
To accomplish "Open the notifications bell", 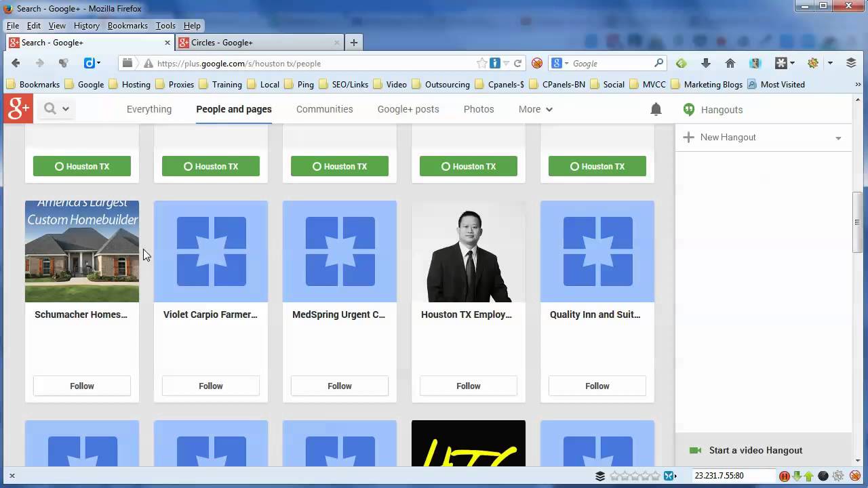I will [x=656, y=109].
